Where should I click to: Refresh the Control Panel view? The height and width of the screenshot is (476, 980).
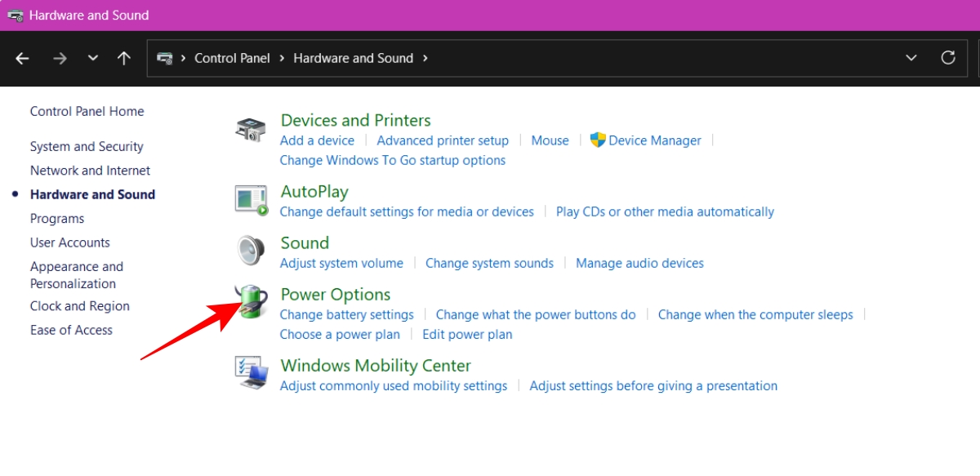tap(948, 58)
